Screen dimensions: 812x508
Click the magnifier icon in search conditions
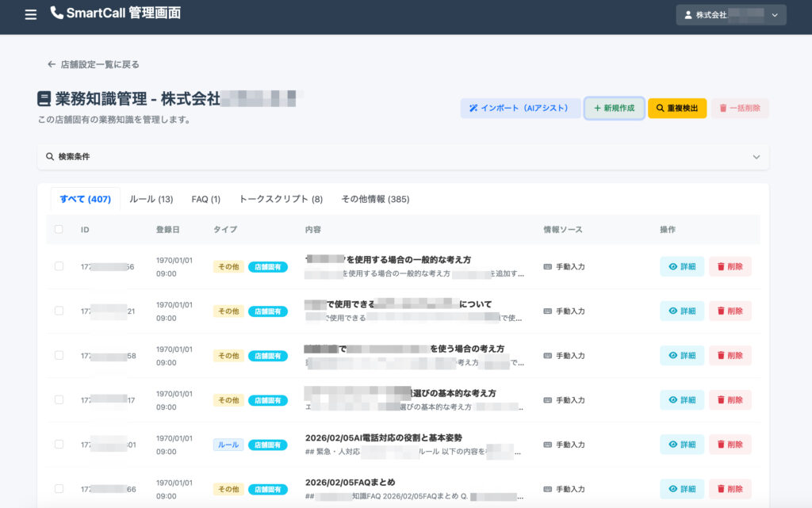point(50,157)
